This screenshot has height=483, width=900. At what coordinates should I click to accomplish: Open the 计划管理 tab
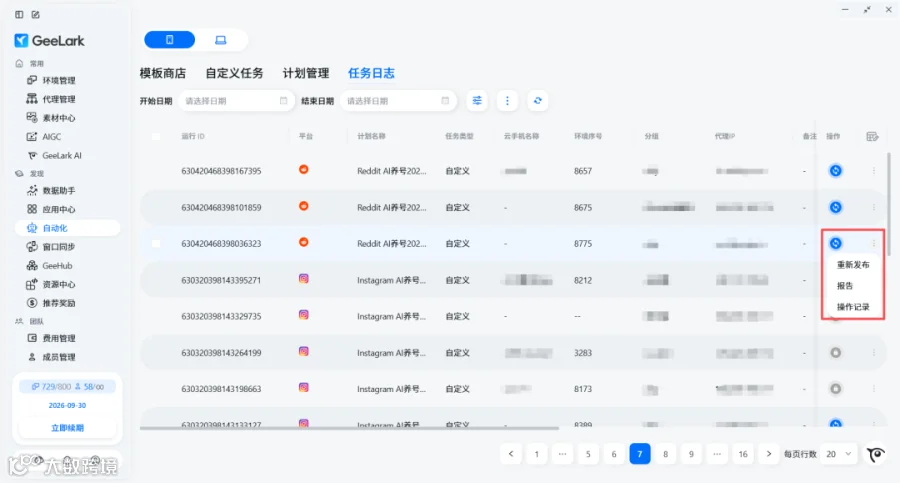coord(306,73)
